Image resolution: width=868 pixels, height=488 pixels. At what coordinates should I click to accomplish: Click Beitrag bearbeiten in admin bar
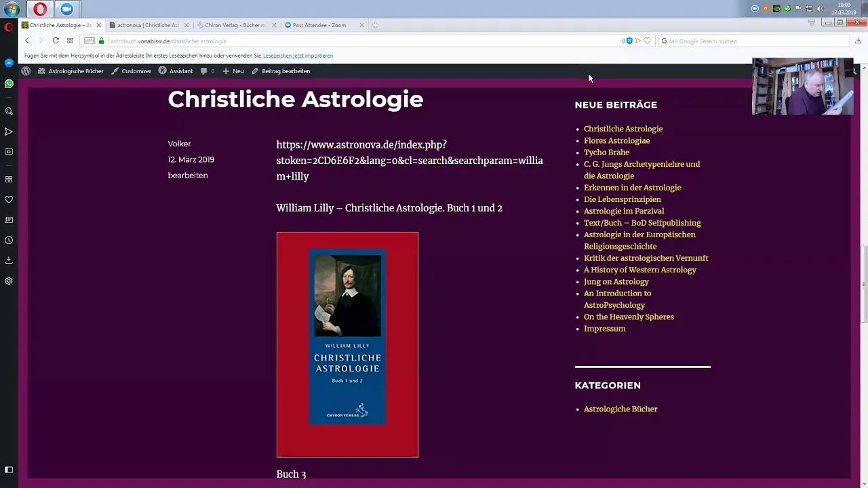click(281, 70)
